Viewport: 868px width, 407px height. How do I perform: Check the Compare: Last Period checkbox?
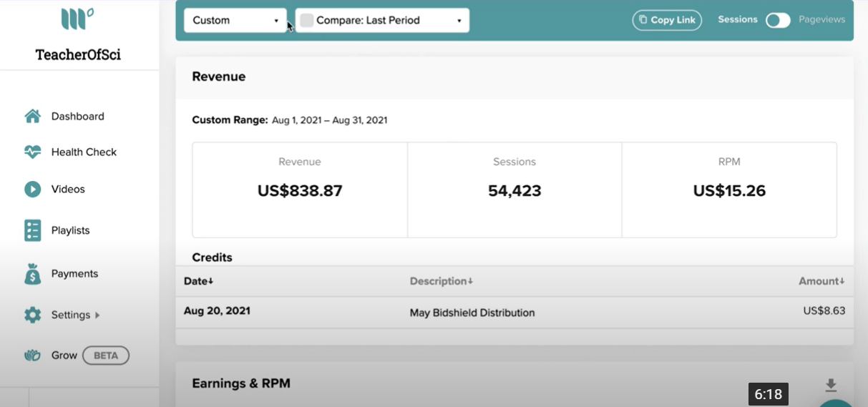click(x=307, y=21)
